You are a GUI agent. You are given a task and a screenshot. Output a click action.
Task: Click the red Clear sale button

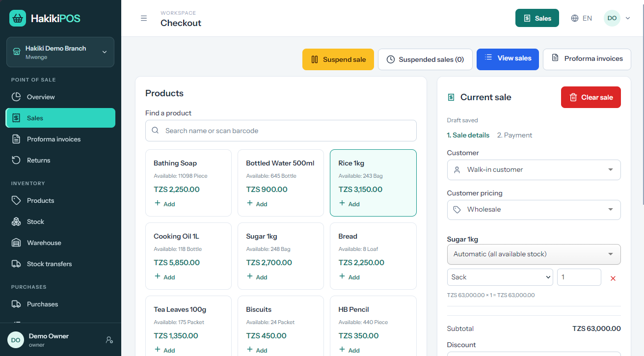coord(591,97)
